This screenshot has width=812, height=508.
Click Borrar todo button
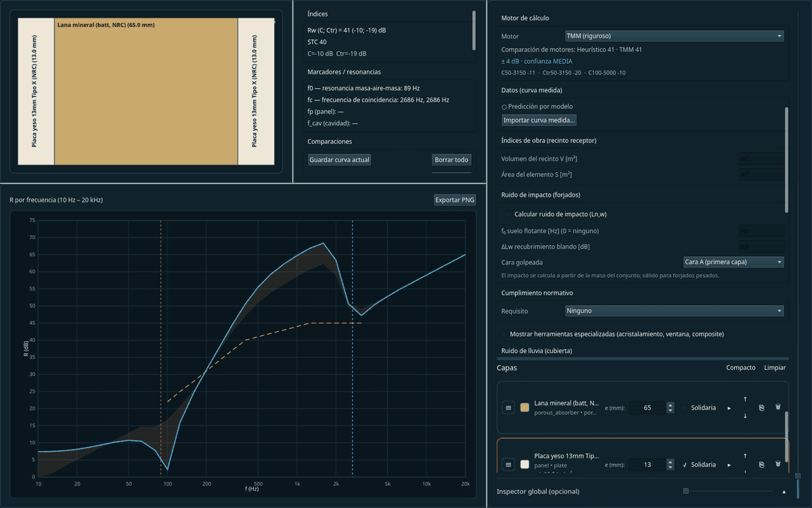451,160
